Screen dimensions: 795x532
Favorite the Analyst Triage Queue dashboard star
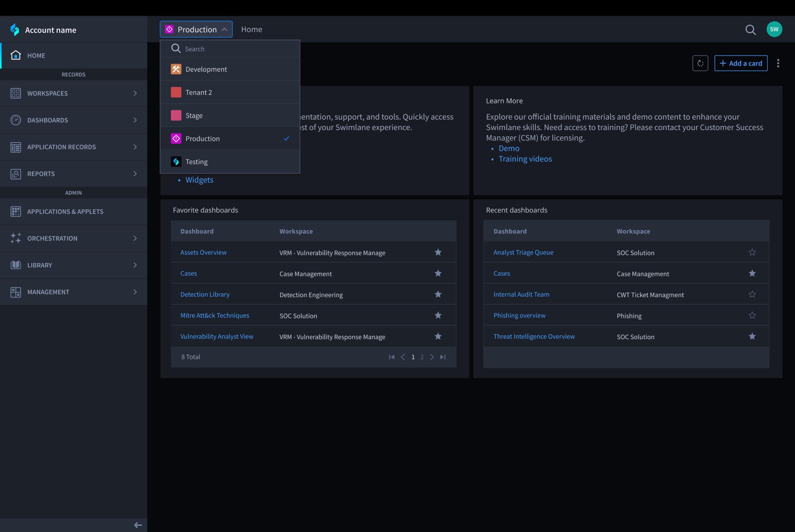coord(752,252)
